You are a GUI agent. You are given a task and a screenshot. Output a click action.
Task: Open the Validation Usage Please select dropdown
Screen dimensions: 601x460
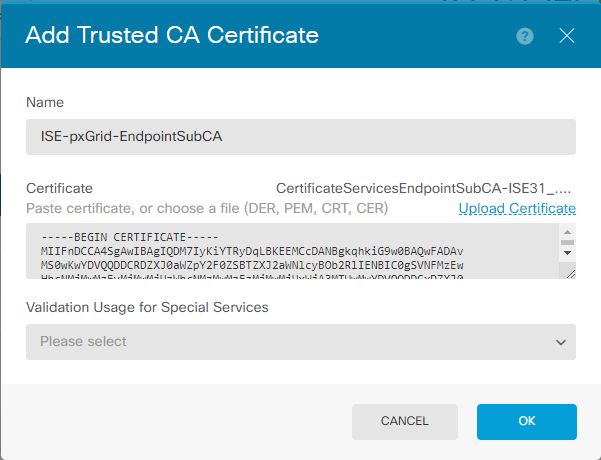click(x=301, y=342)
